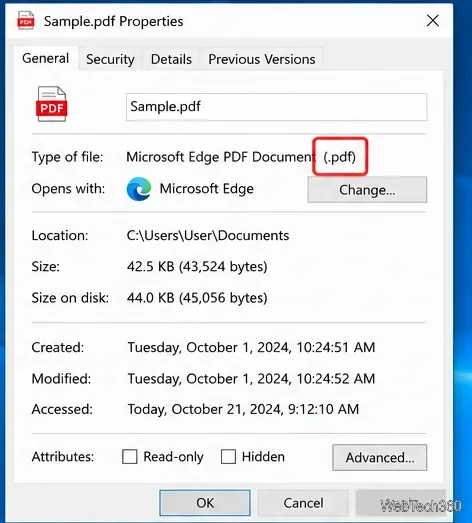The image size is (472, 523).
Task: Click the Advanced... attributes button
Action: (380, 457)
